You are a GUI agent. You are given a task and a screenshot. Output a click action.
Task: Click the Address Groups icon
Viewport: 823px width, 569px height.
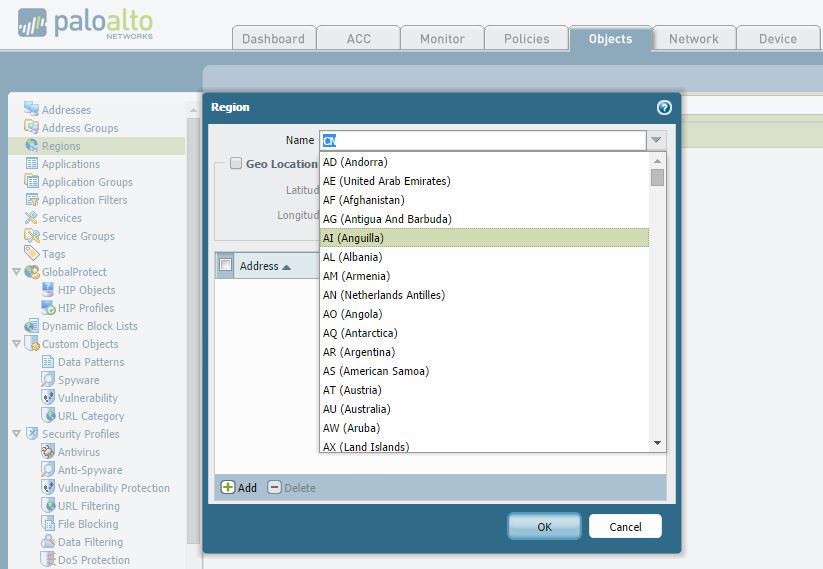[31, 127]
